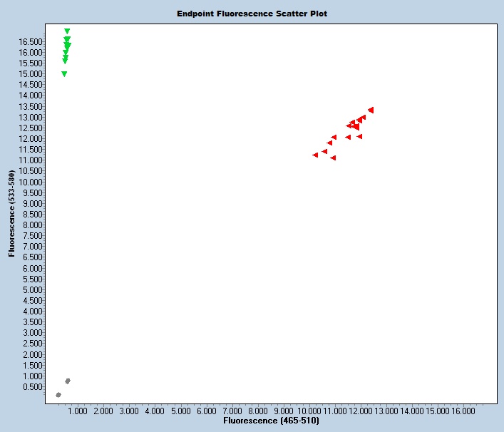Click the upper gray point near 0.750
The height and width of the screenshot is (432, 504).
pyautogui.click(x=68, y=381)
